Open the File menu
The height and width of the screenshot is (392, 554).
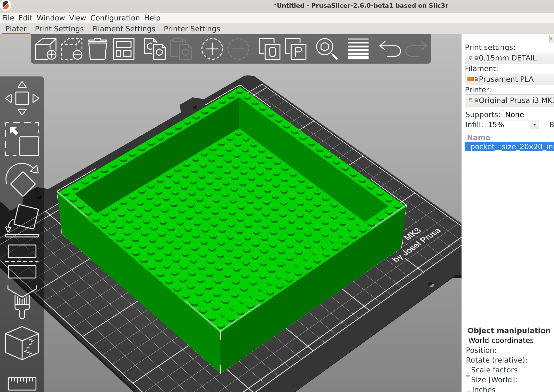[8, 18]
